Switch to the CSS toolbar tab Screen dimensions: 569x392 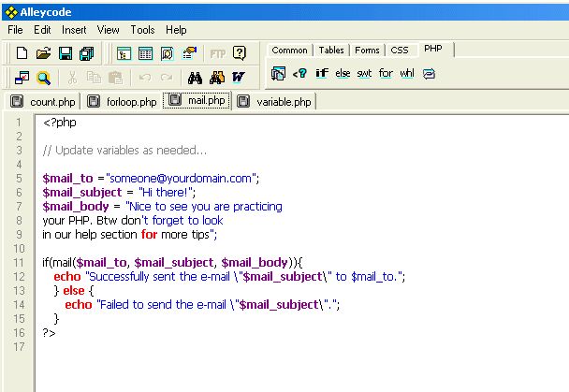[400, 50]
